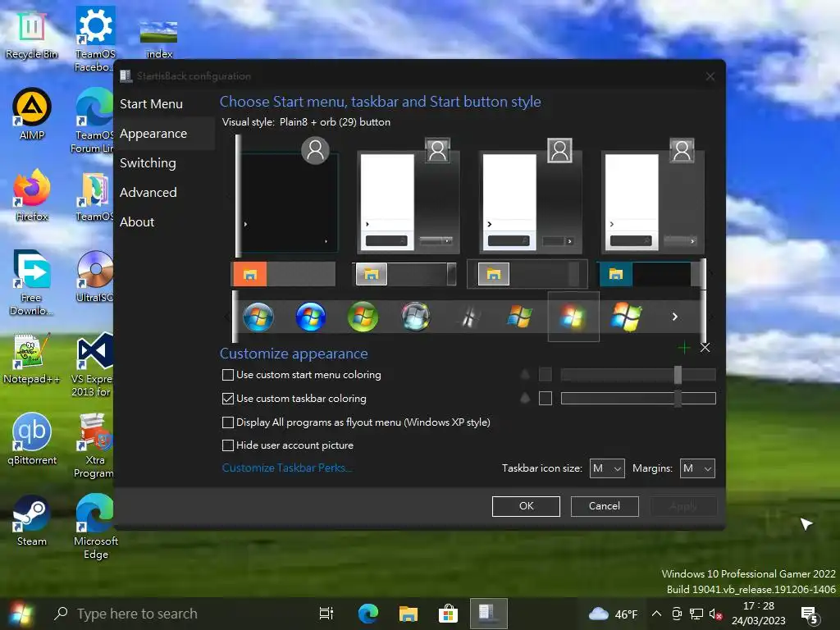This screenshot has height=630, width=840.
Task: Select the green orb start button
Action: [363, 317]
